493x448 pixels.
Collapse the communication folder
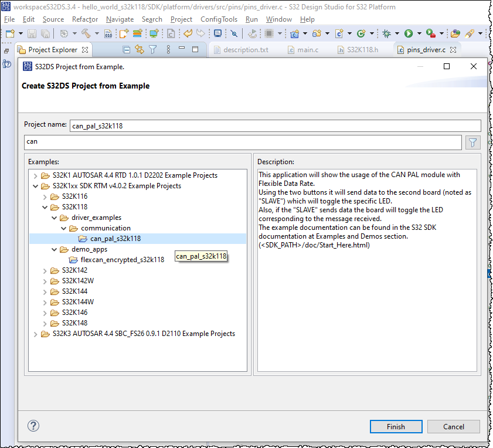(x=63, y=229)
